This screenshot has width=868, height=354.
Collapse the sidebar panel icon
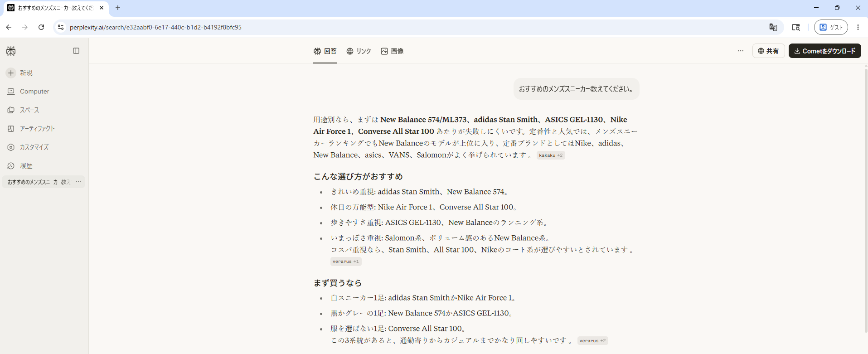pos(76,51)
